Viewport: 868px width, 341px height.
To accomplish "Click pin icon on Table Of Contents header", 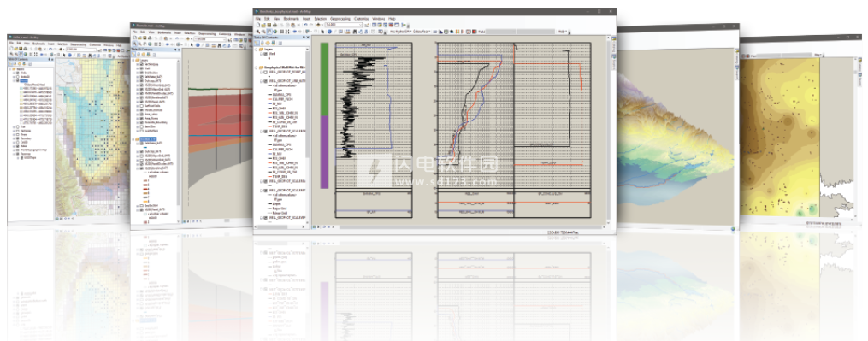I will coord(304,38).
